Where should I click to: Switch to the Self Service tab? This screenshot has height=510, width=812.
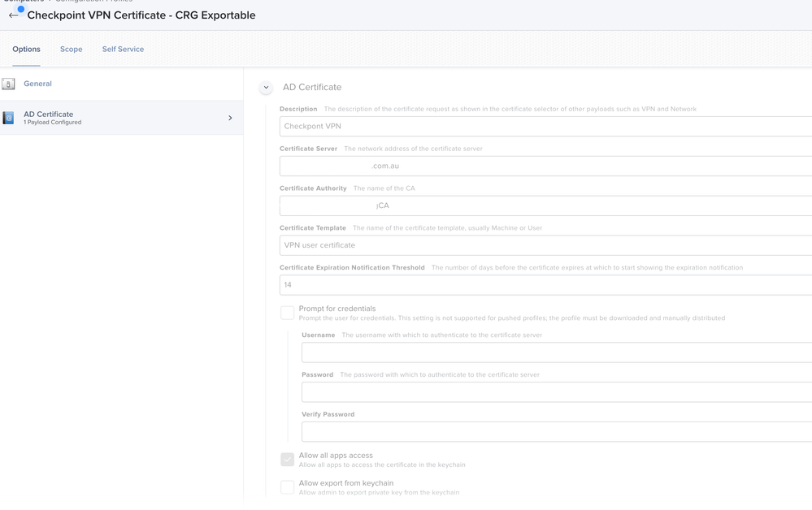(123, 50)
